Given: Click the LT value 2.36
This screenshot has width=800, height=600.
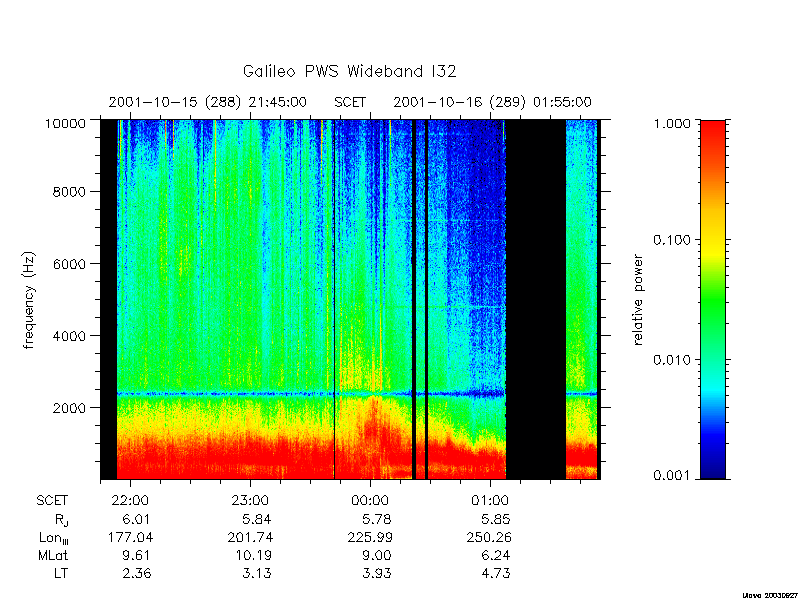Looking at the screenshot, I should tap(137, 573).
